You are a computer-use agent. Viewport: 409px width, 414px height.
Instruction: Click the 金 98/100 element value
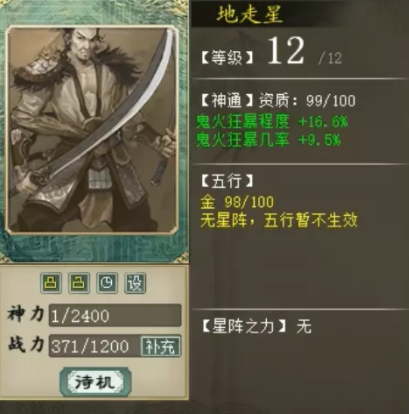tap(237, 202)
